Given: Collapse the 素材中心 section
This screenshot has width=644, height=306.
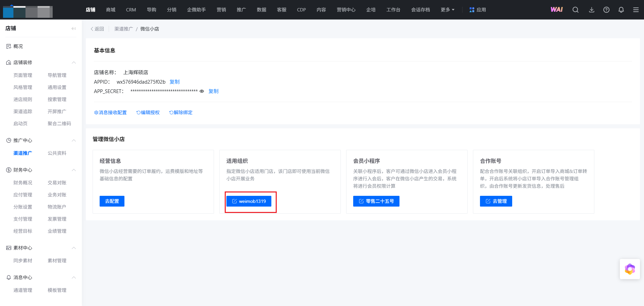Looking at the screenshot, I should [74, 248].
